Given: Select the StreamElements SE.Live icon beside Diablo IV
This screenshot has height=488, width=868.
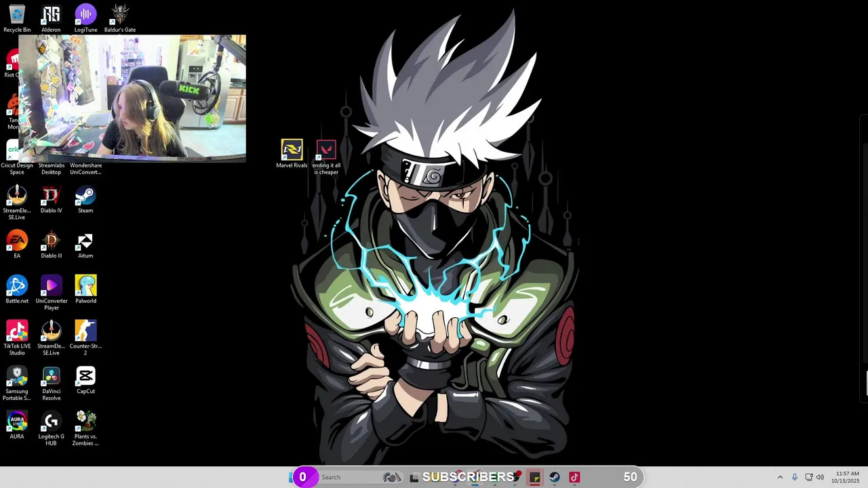Looking at the screenshot, I should point(17,203).
